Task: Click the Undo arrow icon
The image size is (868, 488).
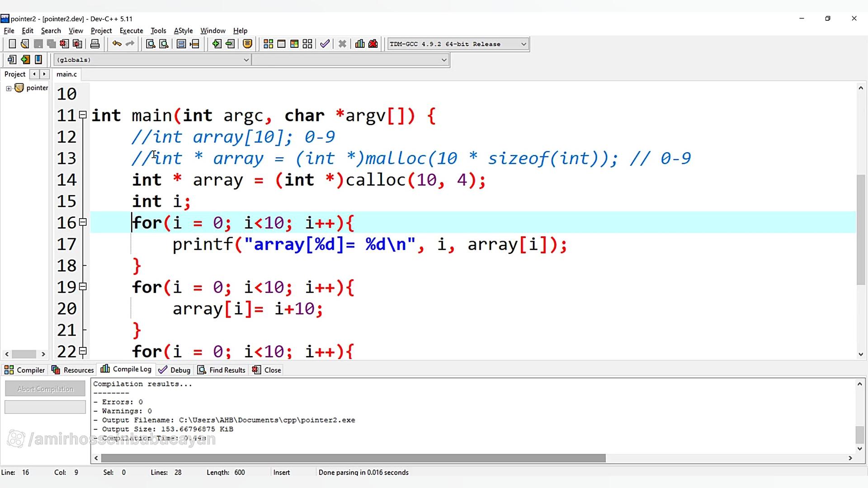Action: click(x=117, y=44)
